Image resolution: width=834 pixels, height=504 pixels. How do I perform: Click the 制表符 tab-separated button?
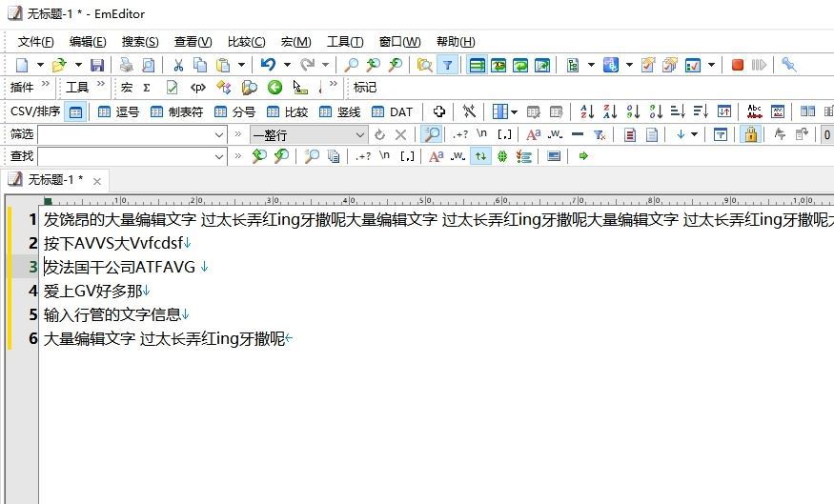coord(177,111)
